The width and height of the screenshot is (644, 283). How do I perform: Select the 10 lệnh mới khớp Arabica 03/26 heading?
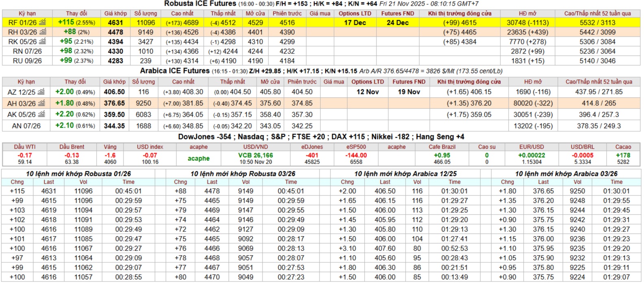pos(566,174)
